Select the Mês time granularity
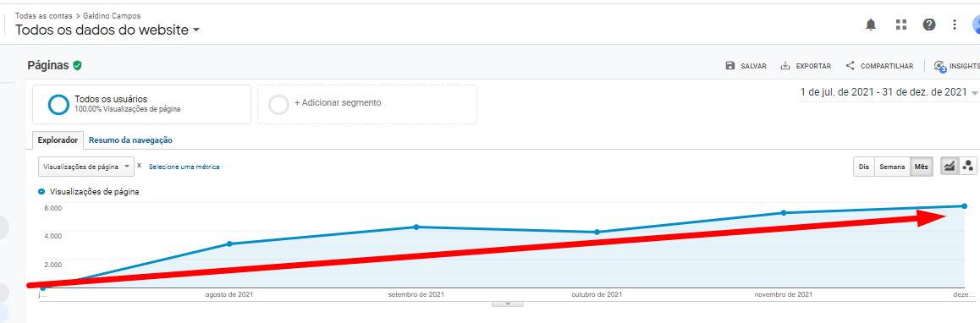 tap(922, 167)
